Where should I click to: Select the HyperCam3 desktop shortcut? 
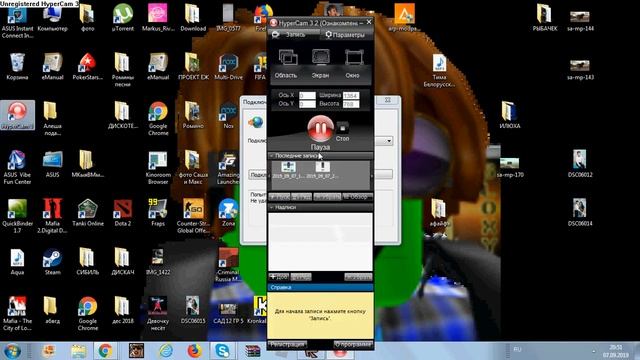pos(17,116)
